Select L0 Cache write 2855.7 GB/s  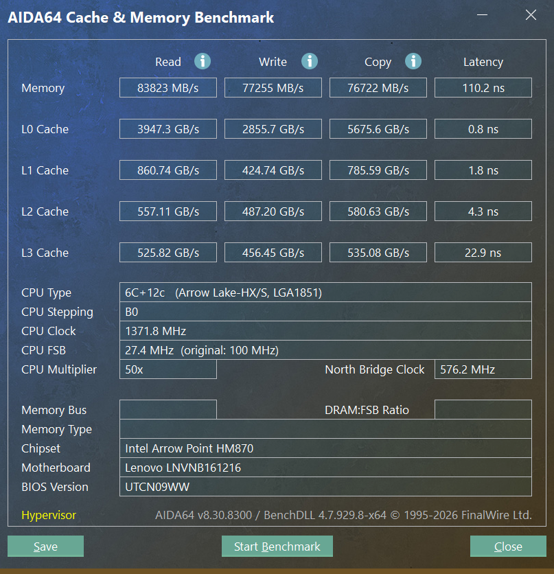[273, 129]
